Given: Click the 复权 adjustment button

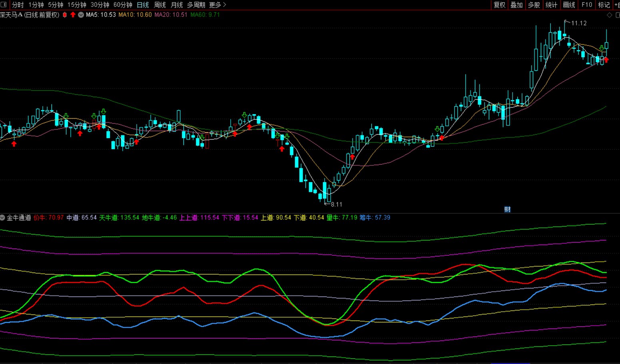Looking at the screenshot, I should coord(500,5).
